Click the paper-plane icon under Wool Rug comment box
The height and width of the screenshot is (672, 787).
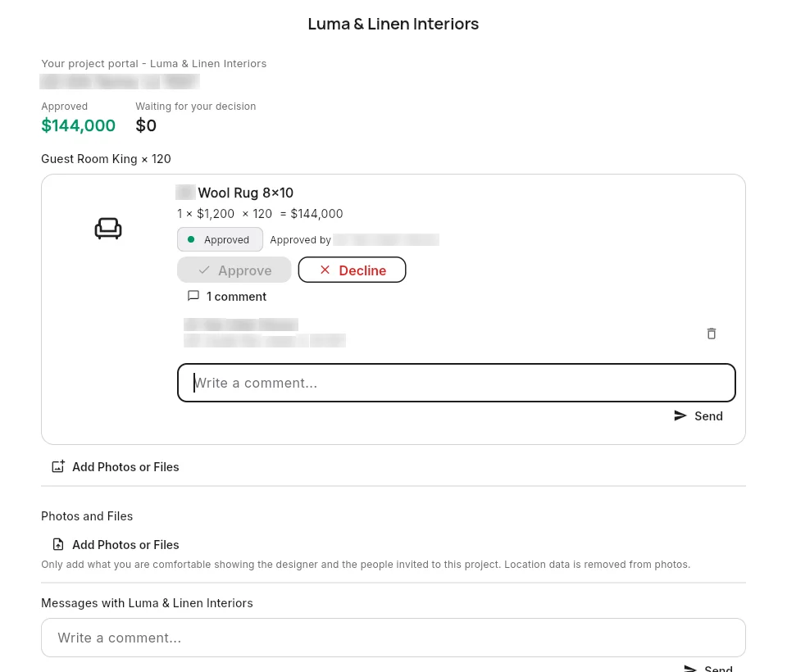[680, 415]
